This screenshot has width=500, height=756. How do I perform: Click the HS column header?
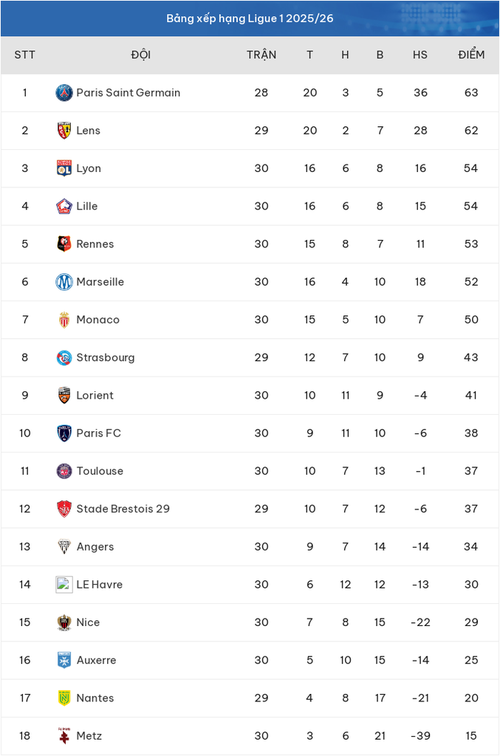(420, 55)
